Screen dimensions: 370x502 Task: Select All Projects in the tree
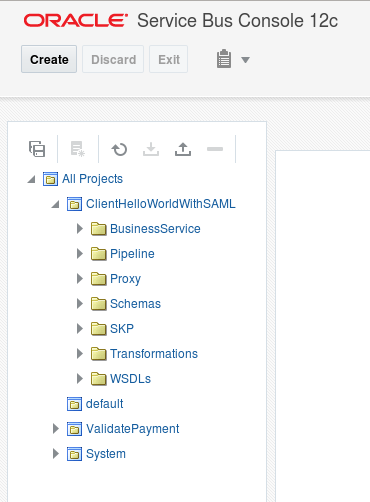92,179
